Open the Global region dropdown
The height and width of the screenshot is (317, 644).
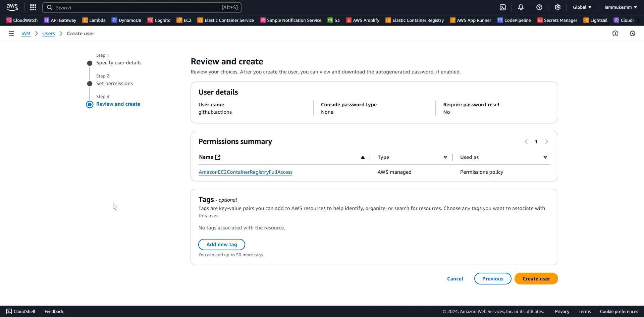point(582,7)
